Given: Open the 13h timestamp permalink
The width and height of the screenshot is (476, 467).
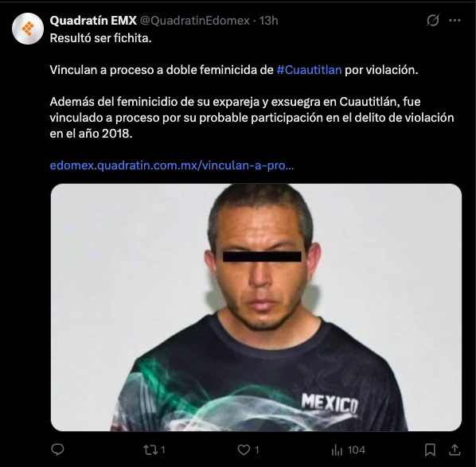Looking at the screenshot, I should pyautogui.click(x=268, y=21).
